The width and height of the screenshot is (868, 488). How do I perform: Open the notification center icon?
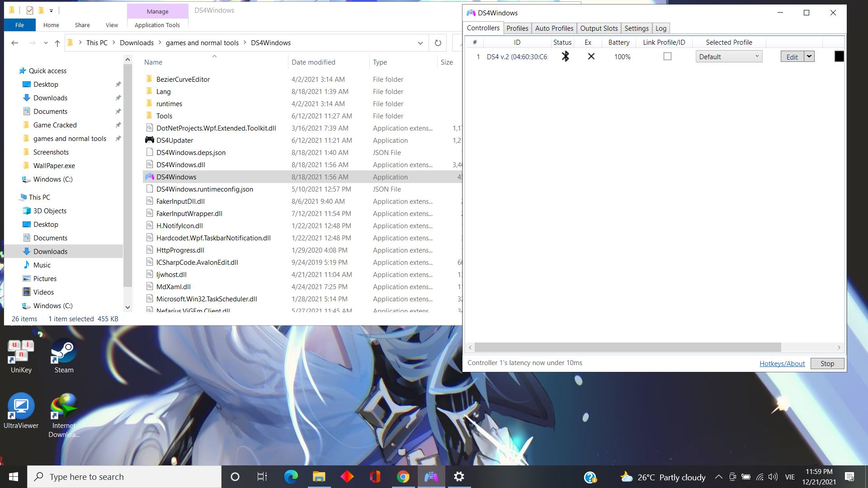[849, 477]
